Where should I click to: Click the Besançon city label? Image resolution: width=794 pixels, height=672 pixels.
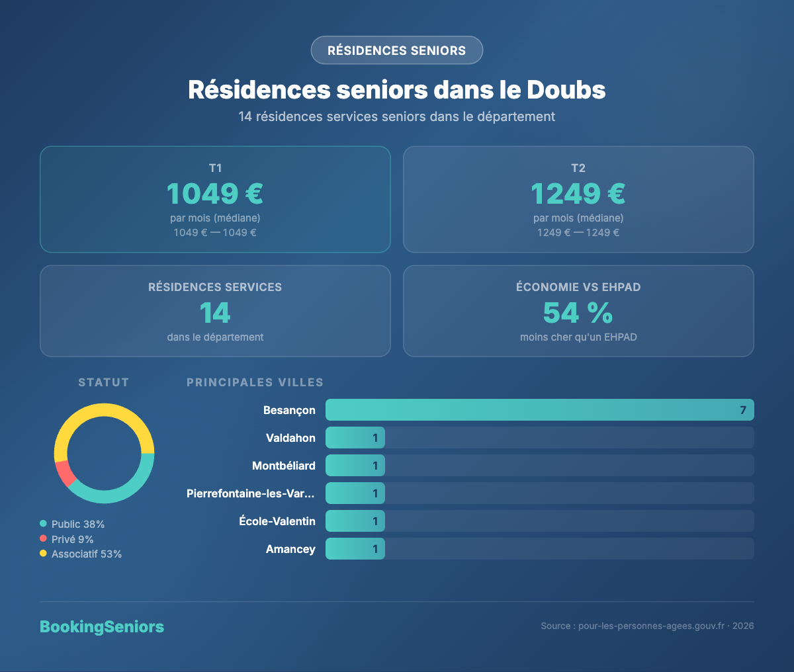[x=290, y=409]
